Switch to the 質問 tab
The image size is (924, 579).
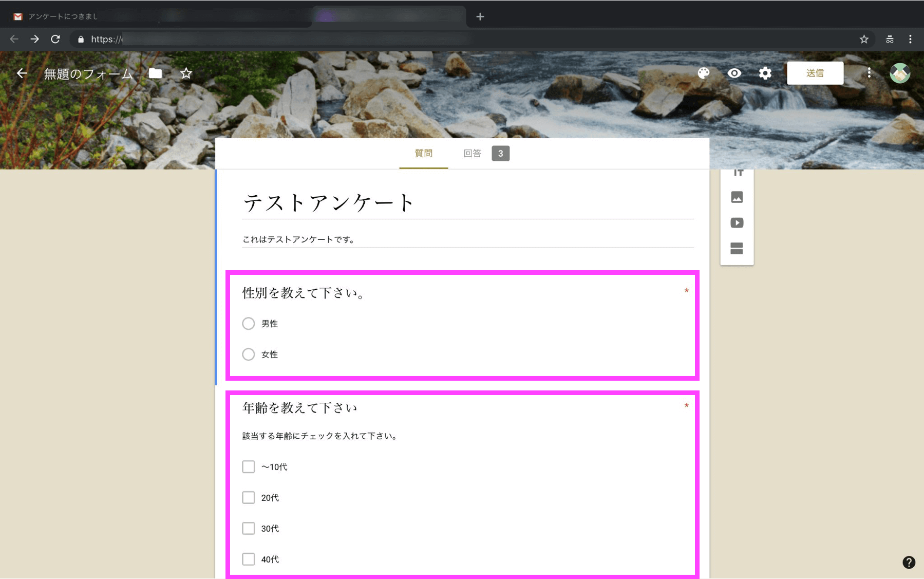click(x=423, y=153)
